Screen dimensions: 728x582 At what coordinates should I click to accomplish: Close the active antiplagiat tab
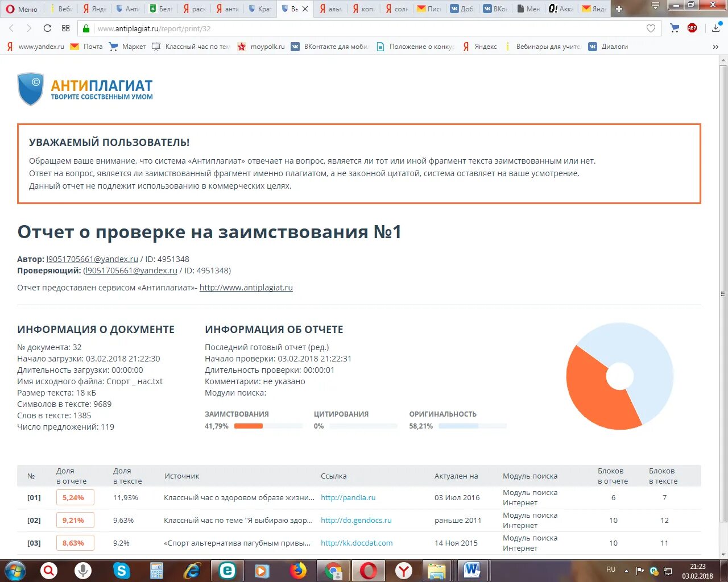coord(305,9)
